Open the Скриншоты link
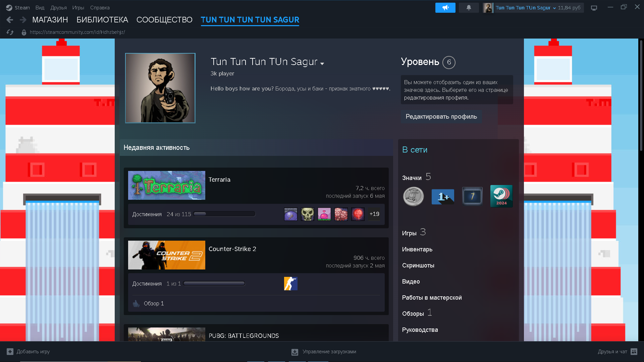Image resolution: width=644 pixels, height=362 pixels. (x=418, y=265)
